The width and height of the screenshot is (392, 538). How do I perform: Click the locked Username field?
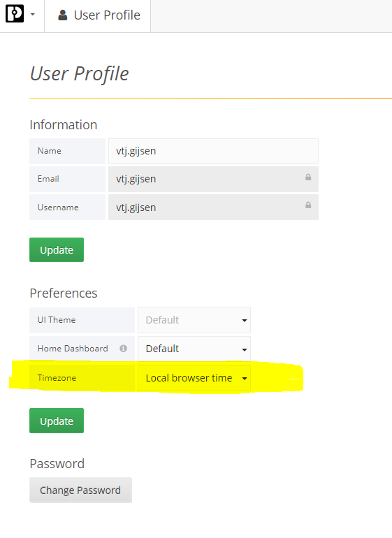click(x=213, y=208)
